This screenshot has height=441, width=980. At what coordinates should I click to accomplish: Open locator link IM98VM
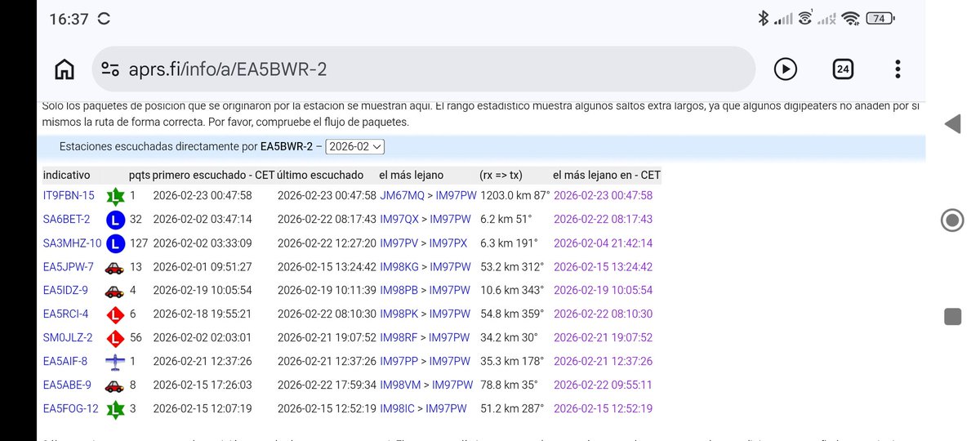click(x=400, y=385)
